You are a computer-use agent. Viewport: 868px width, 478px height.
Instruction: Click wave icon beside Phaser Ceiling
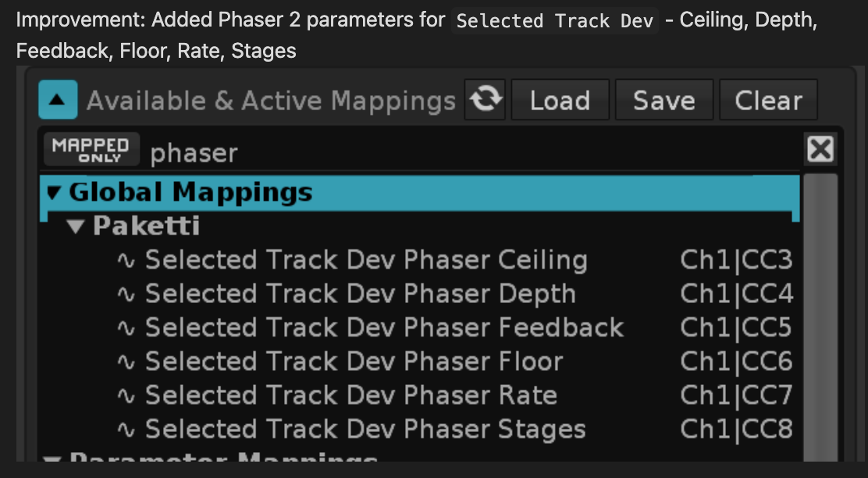[126, 261]
